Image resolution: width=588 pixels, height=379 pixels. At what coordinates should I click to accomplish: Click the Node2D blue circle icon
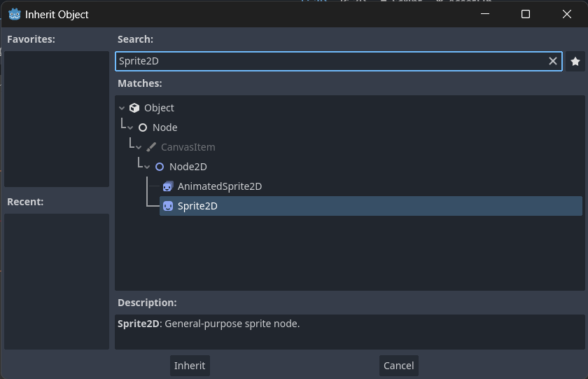(x=160, y=167)
